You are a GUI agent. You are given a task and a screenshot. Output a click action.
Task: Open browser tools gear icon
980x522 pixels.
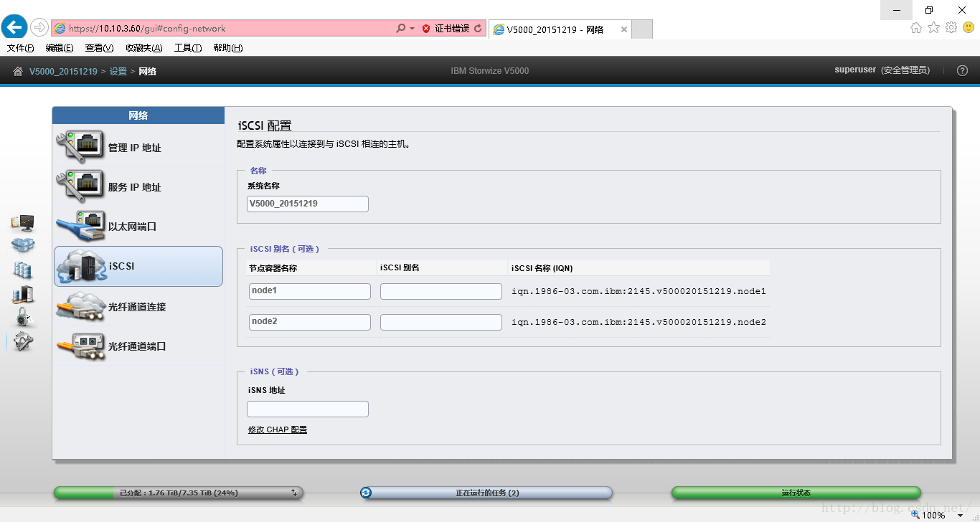(x=951, y=28)
